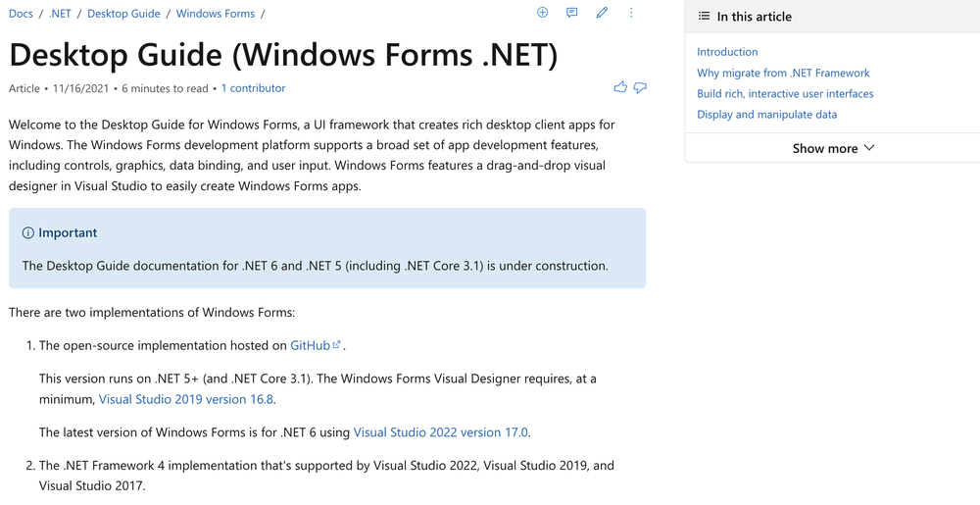Click 'There are two implementations' sentence
980x505 pixels.
point(152,312)
